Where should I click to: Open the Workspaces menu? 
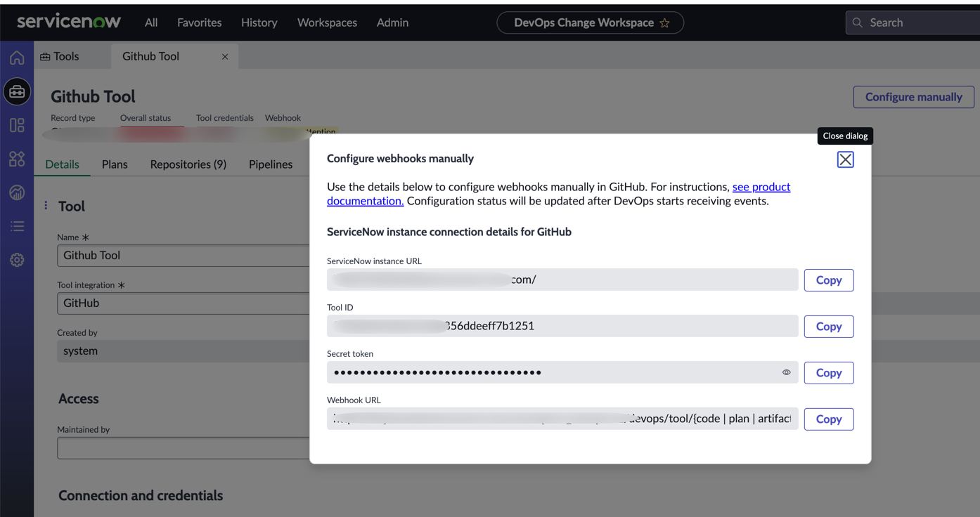[327, 22]
